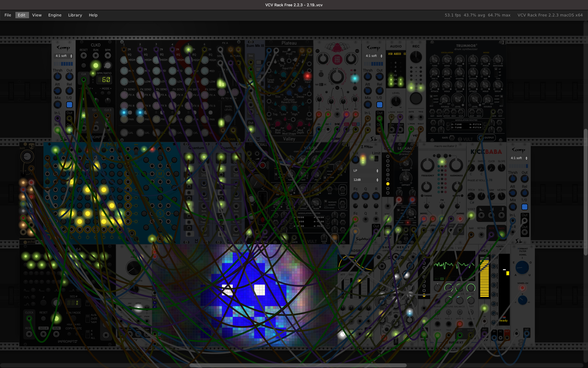The width and height of the screenshot is (588, 368).
Task: Click the macro oscillator FREQUENCY knob
Action: pyautogui.click(x=427, y=165)
